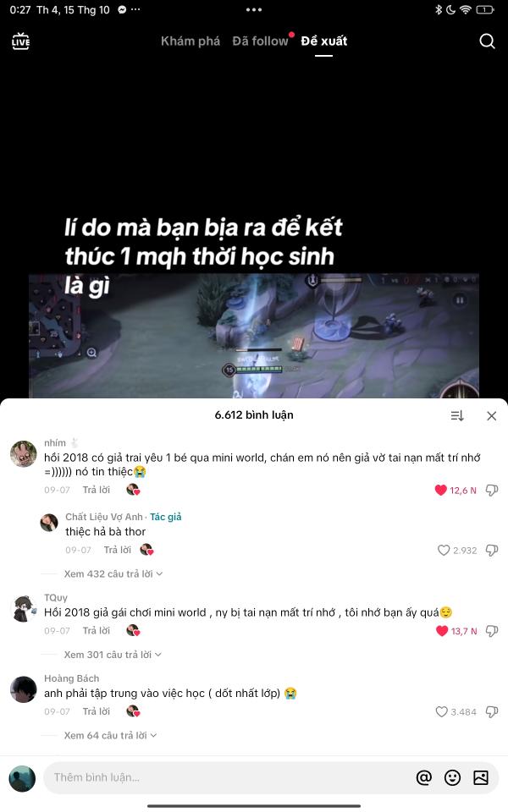Open the comment sort filter icon

[456, 415]
